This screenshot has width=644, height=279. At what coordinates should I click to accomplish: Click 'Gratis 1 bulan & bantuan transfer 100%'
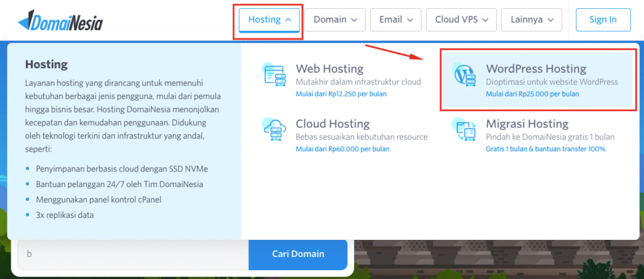(x=546, y=149)
